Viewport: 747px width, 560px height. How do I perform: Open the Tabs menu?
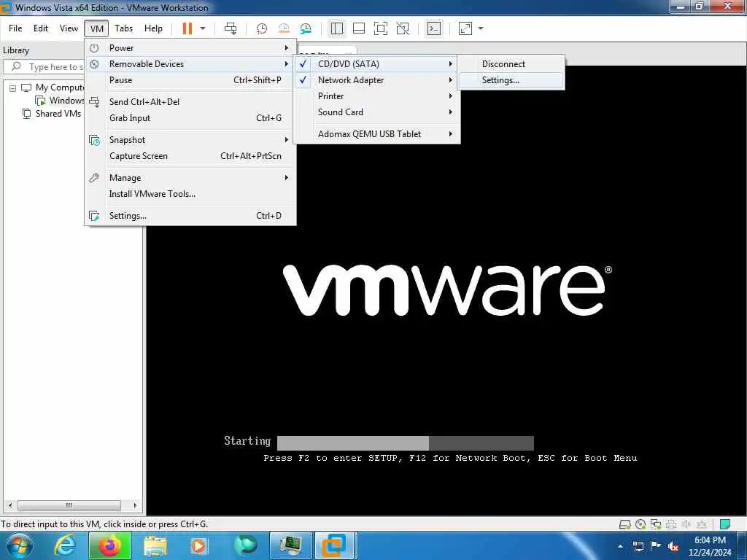pos(123,28)
